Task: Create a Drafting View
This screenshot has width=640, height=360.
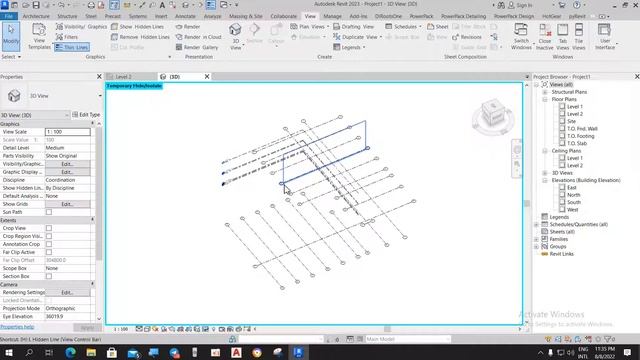Action: (x=353, y=27)
